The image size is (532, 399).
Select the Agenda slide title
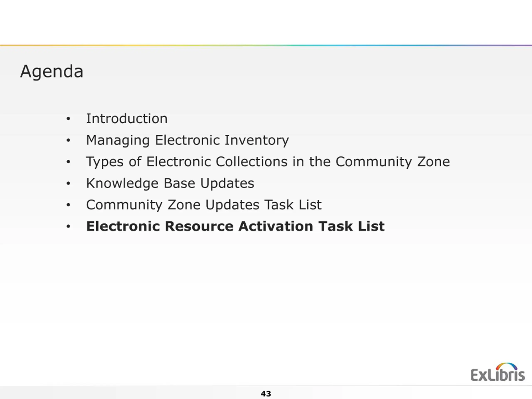pyautogui.click(x=52, y=72)
